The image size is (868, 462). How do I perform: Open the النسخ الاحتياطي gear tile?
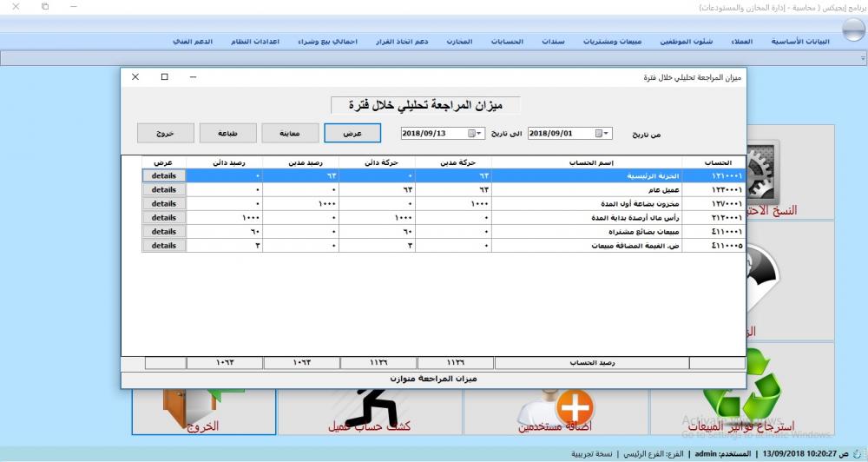coord(791,172)
